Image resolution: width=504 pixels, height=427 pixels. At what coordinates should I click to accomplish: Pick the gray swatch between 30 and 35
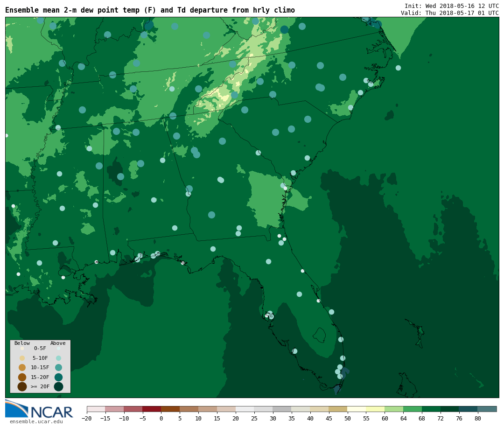[282, 409]
